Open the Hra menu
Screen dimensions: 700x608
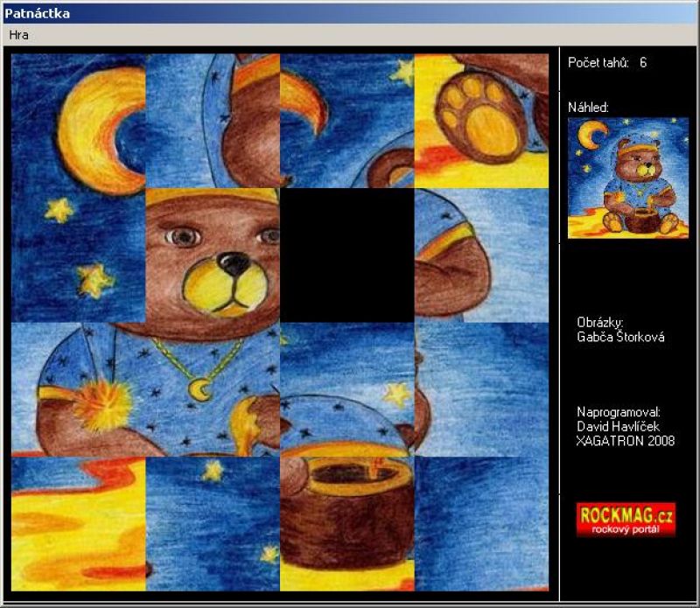pyautogui.click(x=18, y=35)
